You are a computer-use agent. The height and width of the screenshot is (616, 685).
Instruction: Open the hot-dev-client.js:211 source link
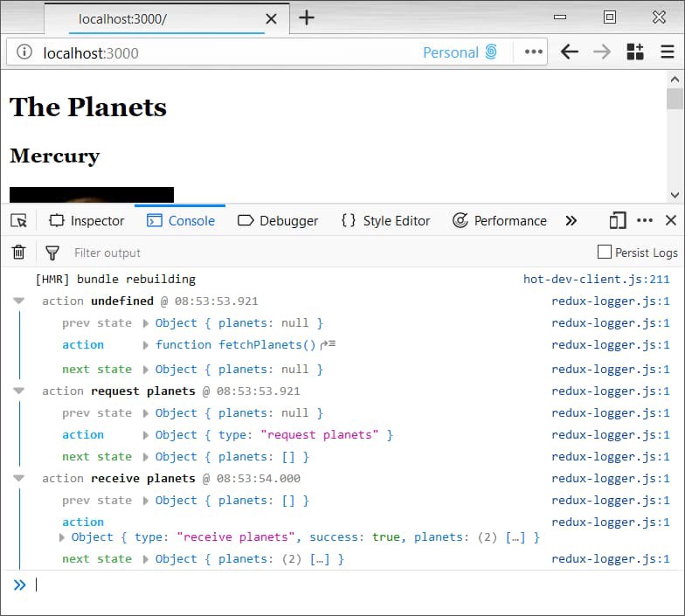tap(596, 280)
